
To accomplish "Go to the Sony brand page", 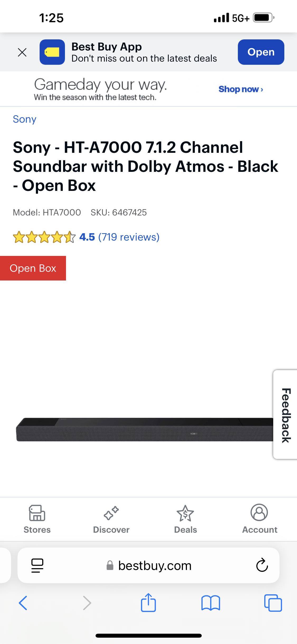I will coord(25,119).
